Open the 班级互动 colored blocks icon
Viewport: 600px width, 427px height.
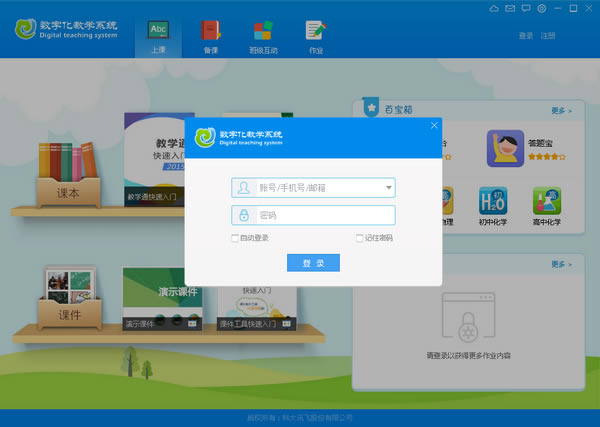(x=263, y=31)
